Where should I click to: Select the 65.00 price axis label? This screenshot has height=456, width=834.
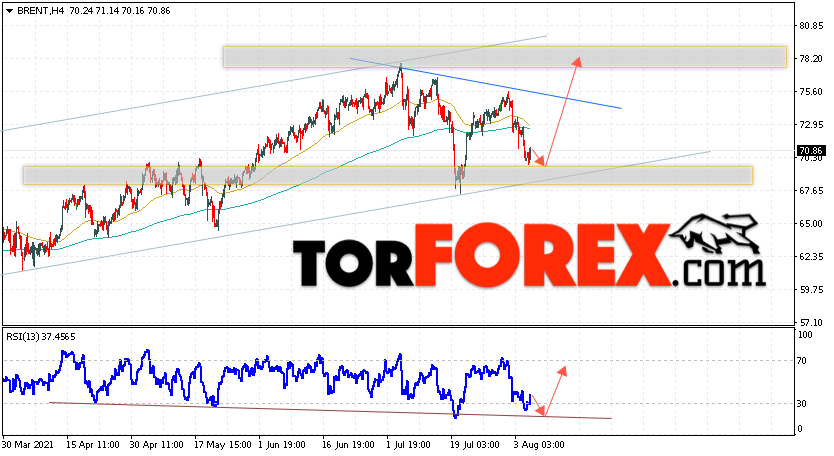coord(811,223)
